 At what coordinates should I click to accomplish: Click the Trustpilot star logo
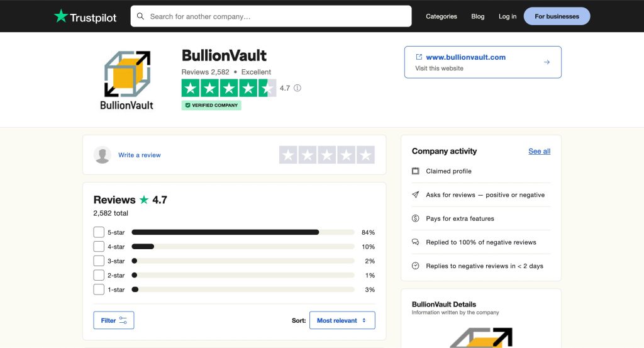(61, 16)
